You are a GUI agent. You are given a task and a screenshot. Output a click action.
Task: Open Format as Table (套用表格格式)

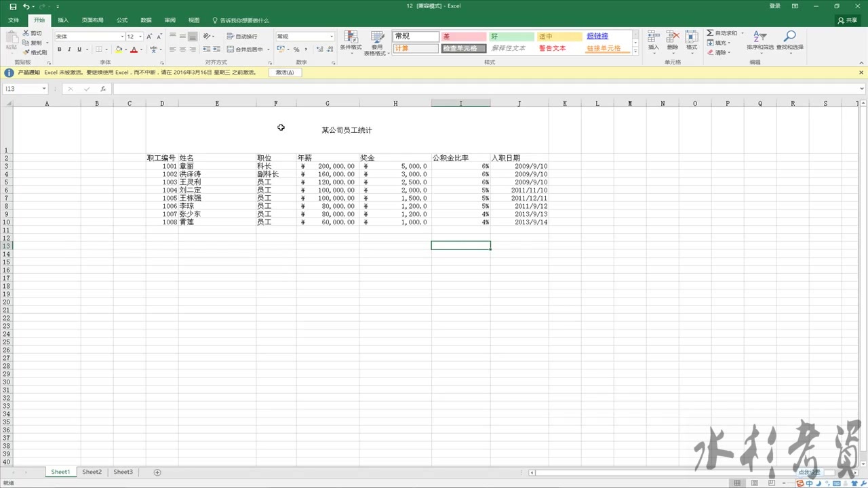coord(376,43)
